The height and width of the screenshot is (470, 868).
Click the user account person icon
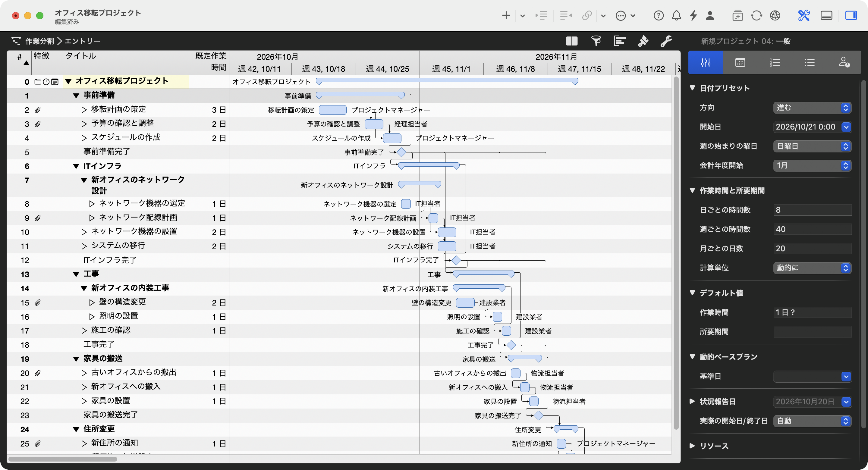pyautogui.click(x=710, y=15)
